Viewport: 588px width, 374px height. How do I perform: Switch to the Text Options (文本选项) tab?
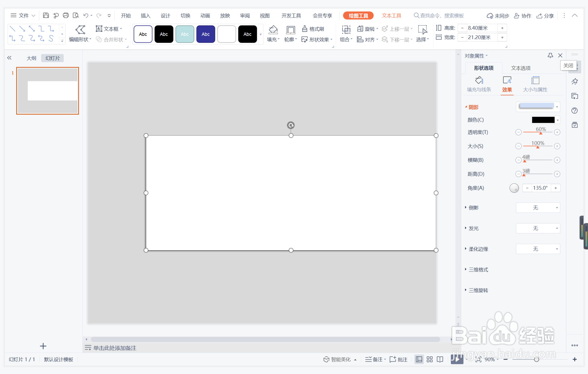[520, 68]
